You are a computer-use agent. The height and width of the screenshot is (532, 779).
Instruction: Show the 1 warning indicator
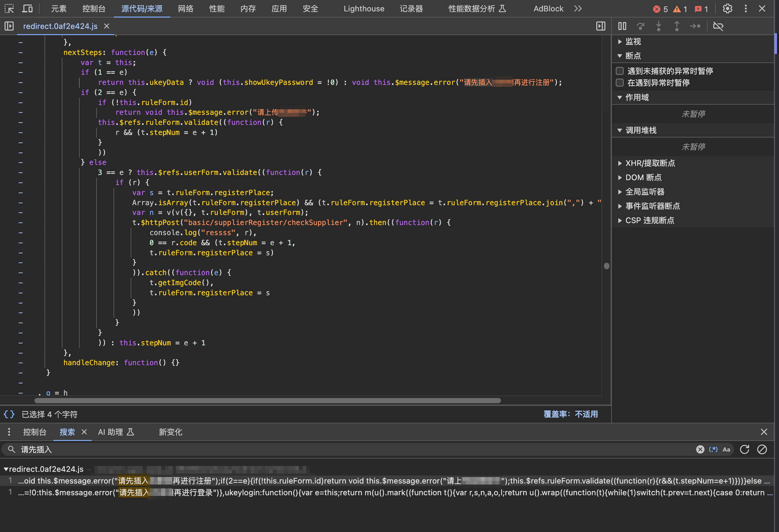tap(680, 9)
